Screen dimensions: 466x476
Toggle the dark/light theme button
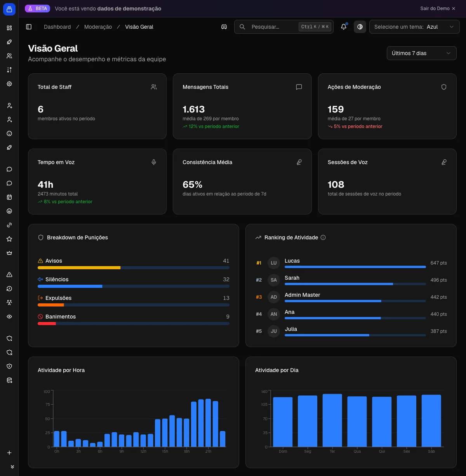point(360,27)
